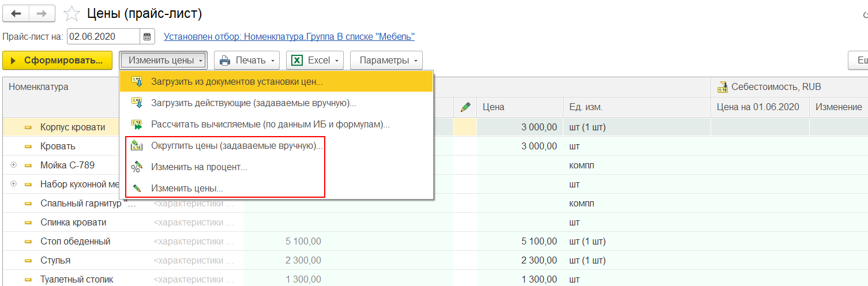Image resolution: width=868 pixels, height=286 pixels.
Task: Click the back navigation arrow
Action: [16, 13]
